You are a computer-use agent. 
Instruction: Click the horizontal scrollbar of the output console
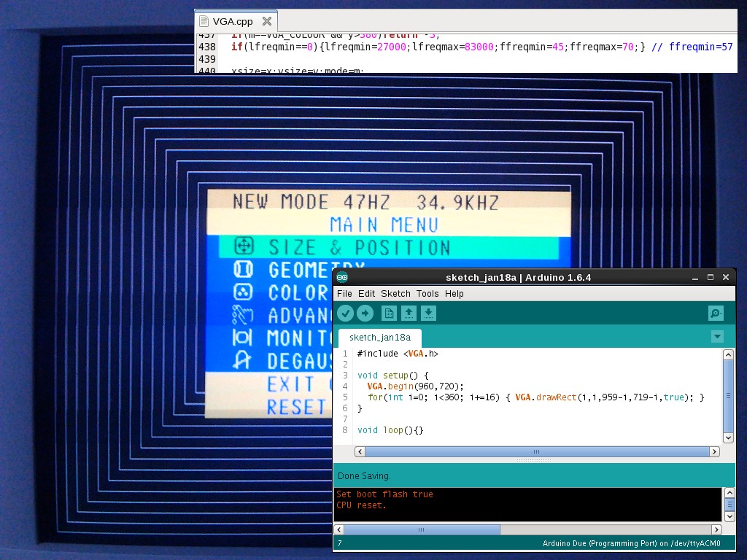(x=419, y=529)
